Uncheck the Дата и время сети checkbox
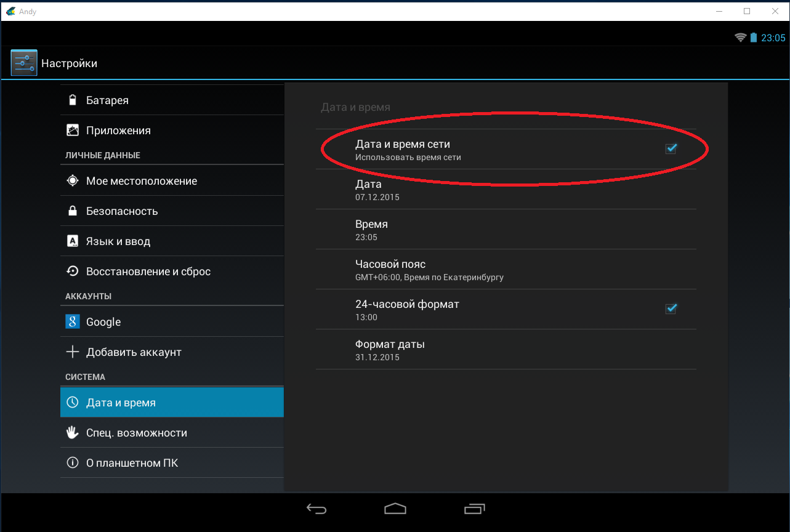This screenshot has width=790, height=532. click(x=671, y=148)
